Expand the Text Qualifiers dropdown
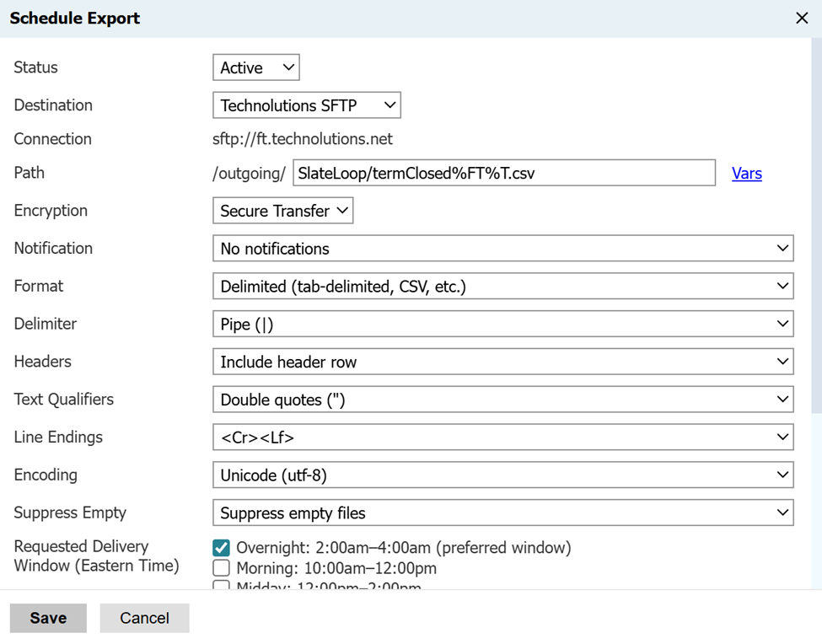Viewport: 822px width, 644px height. (x=502, y=400)
